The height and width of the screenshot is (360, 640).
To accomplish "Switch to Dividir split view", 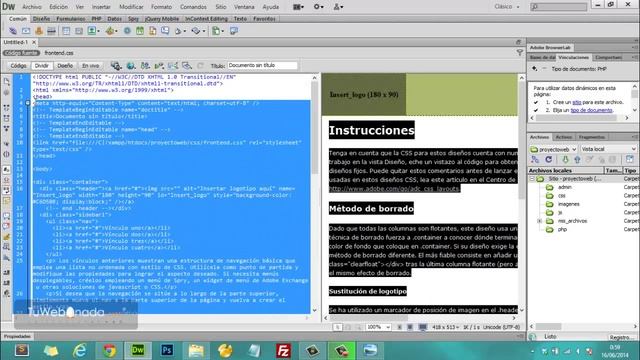I will (x=41, y=65).
